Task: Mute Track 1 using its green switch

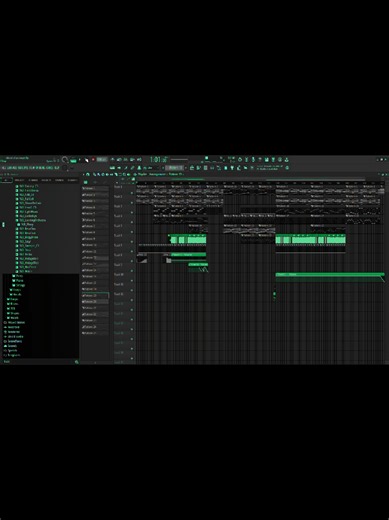Action: tap(132, 193)
